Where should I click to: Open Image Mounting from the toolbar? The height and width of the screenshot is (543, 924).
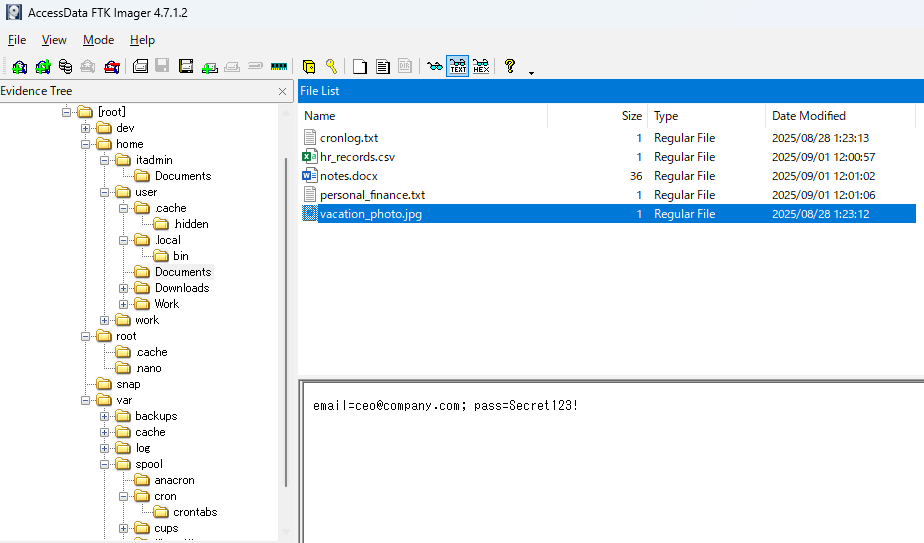click(x=65, y=67)
